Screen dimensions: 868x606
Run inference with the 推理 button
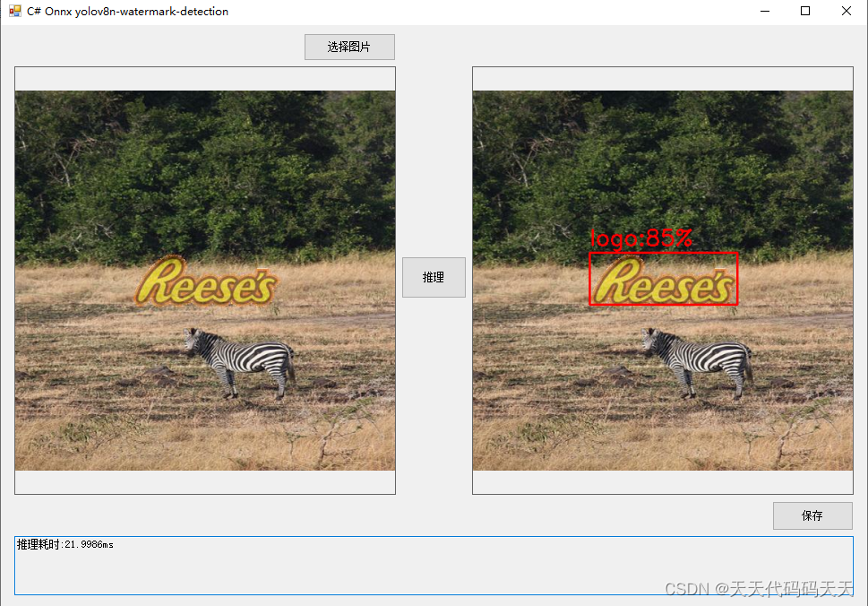pyautogui.click(x=434, y=277)
